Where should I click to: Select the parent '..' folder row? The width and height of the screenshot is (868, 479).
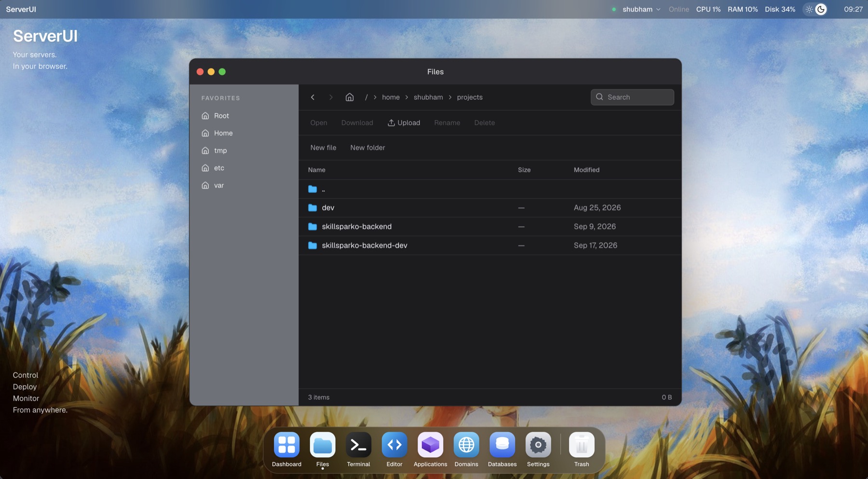pos(490,189)
